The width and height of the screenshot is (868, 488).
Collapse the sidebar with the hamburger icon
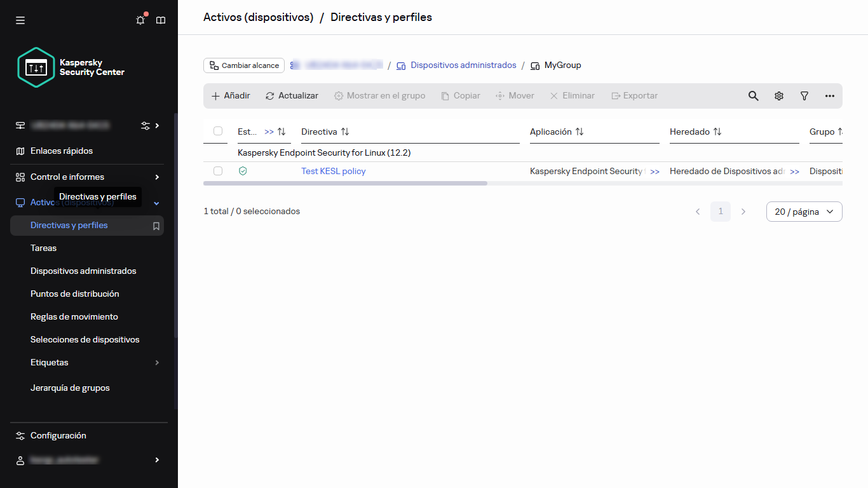(x=20, y=20)
